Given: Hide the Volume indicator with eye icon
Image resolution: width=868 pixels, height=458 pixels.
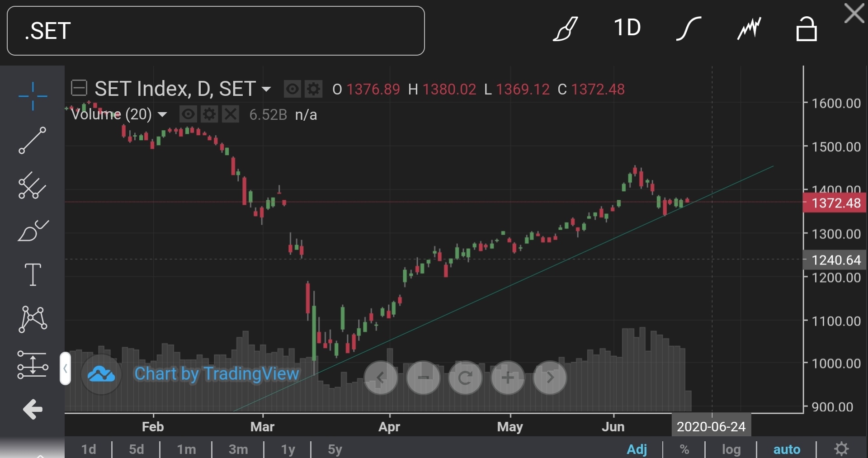Looking at the screenshot, I should (188, 114).
